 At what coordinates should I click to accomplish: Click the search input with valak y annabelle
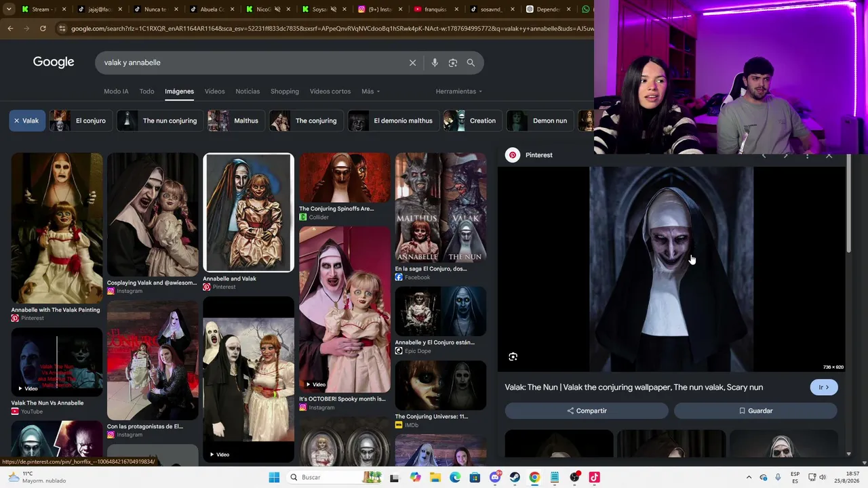251,62
